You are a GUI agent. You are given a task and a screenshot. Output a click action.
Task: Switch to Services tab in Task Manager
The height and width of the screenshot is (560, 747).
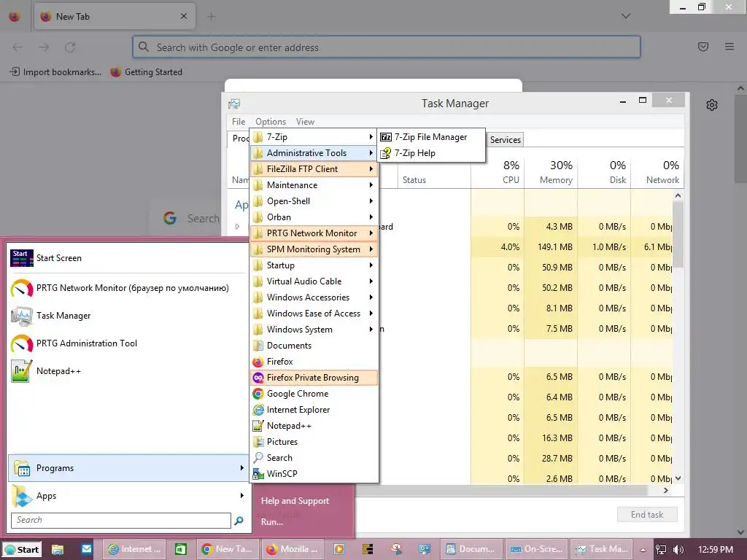pos(505,139)
